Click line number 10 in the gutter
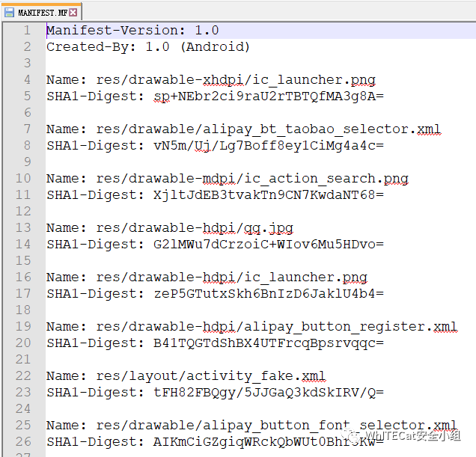The image size is (476, 457). (23, 179)
